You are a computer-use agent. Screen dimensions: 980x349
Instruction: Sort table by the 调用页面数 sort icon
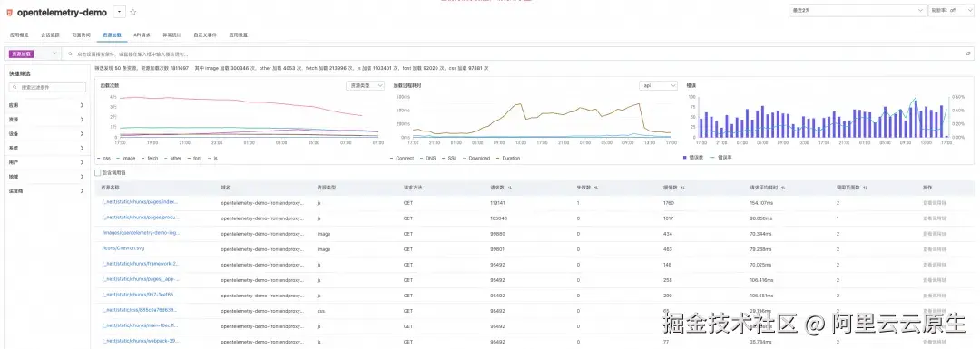point(866,188)
